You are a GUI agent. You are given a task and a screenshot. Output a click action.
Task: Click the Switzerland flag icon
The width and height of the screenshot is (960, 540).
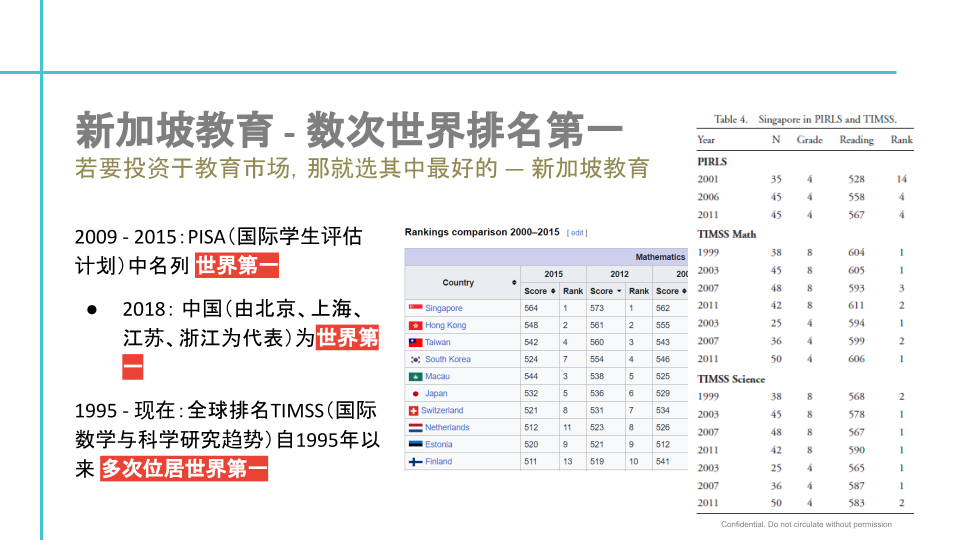tap(413, 410)
